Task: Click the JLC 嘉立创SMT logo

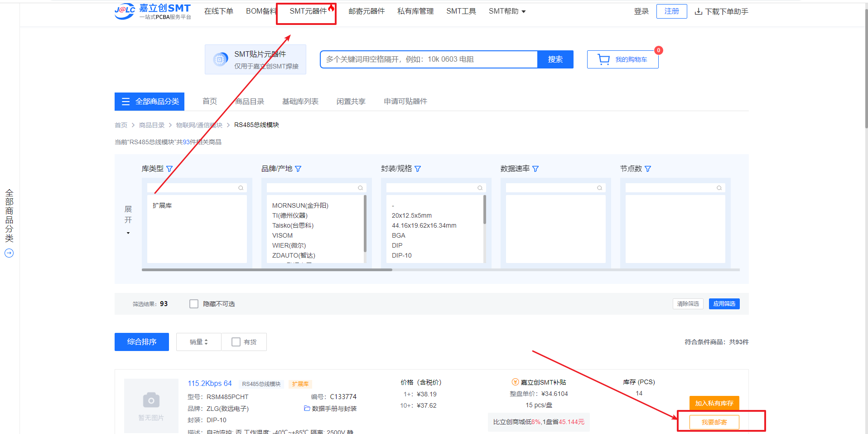Action: 153,11
